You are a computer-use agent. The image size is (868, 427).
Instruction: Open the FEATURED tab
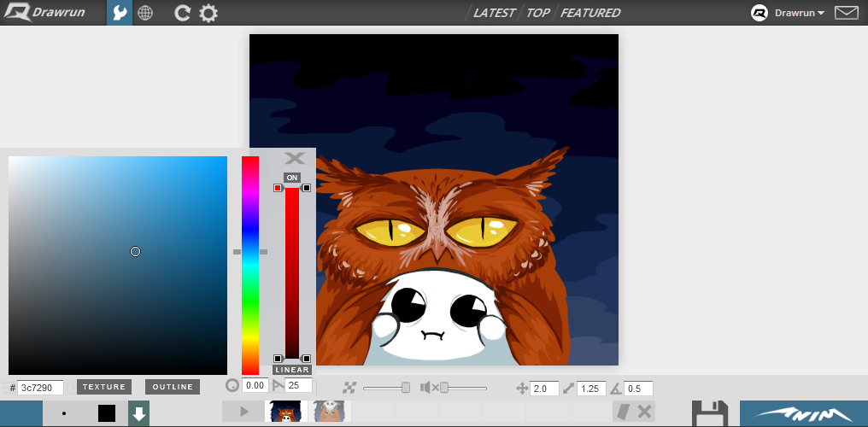pyautogui.click(x=590, y=13)
